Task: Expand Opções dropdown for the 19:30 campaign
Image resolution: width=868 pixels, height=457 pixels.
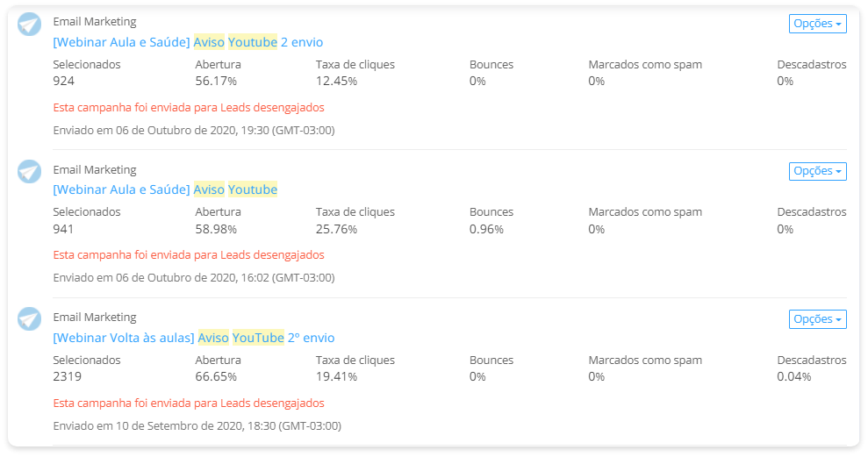Action: tap(818, 24)
